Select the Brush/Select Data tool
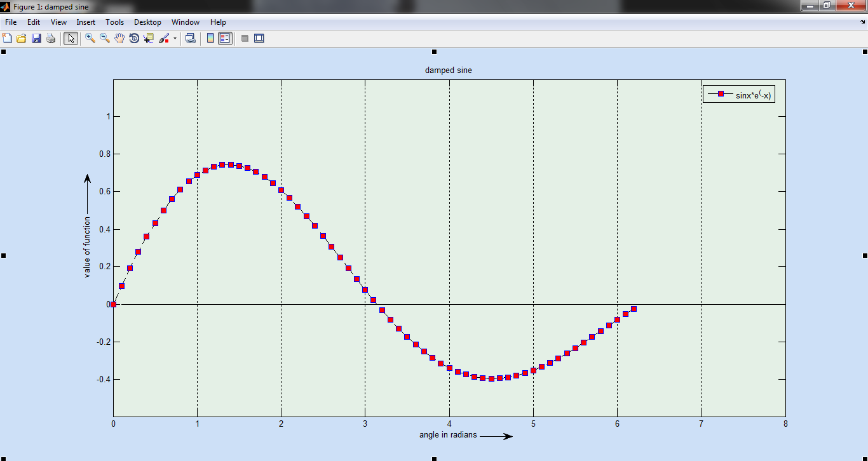Screen dimensions: 868x461 pos(162,38)
